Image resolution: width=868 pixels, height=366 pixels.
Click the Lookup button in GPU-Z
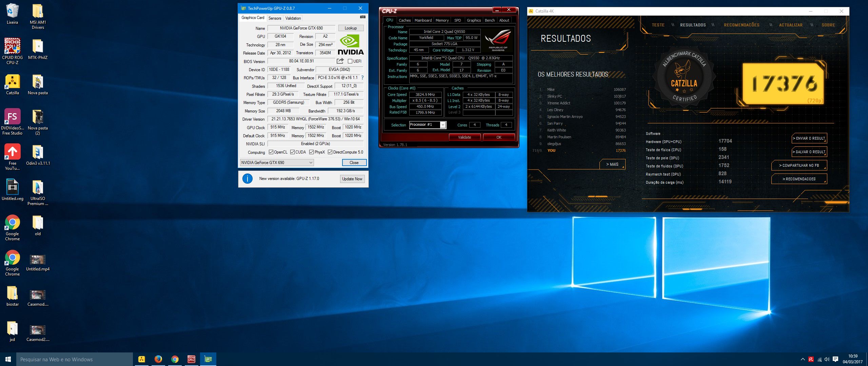point(351,28)
